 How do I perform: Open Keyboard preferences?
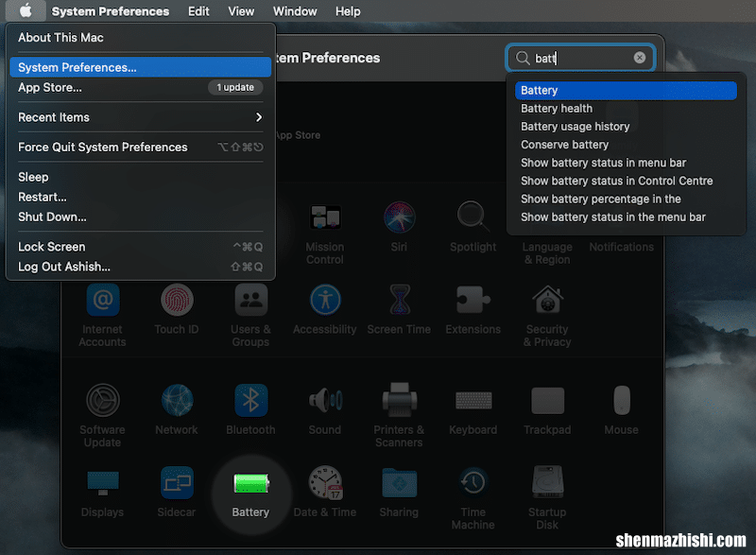473,400
